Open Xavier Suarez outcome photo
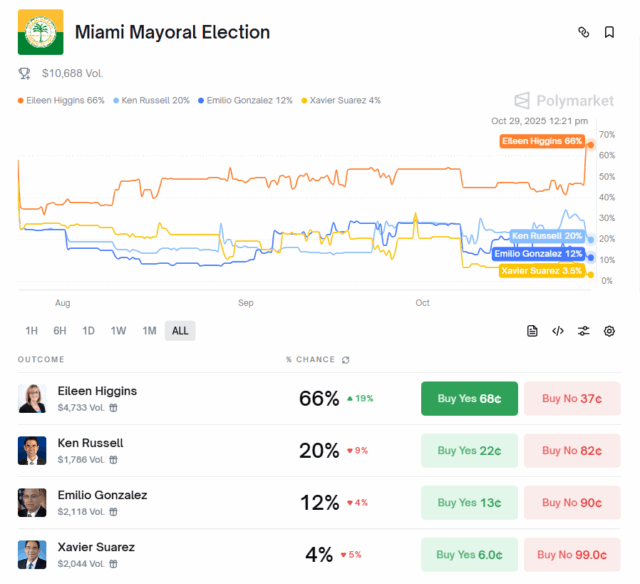640x584 pixels. pyautogui.click(x=32, y=555)
